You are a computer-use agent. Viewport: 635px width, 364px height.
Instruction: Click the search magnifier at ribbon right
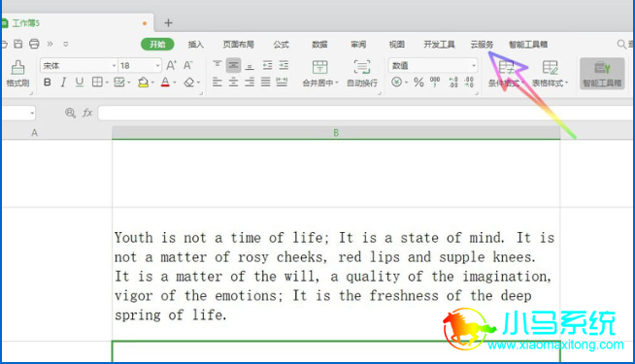[x=621, y=44]
